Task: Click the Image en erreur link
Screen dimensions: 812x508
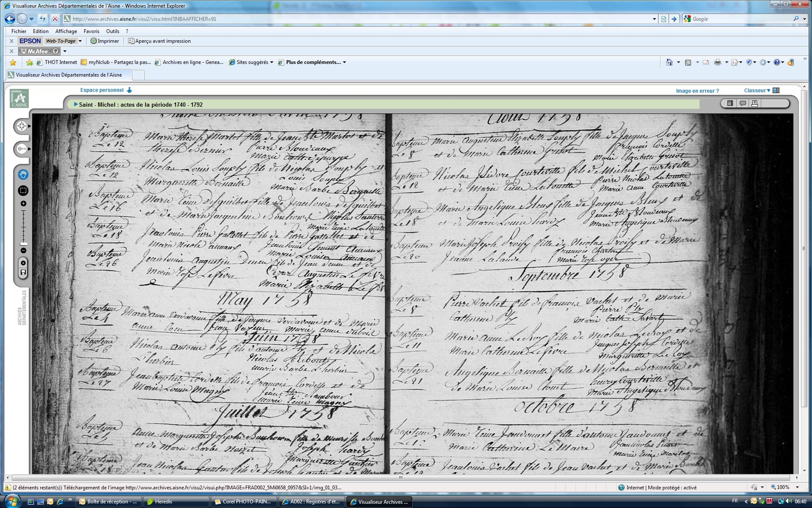Action: 697,91
